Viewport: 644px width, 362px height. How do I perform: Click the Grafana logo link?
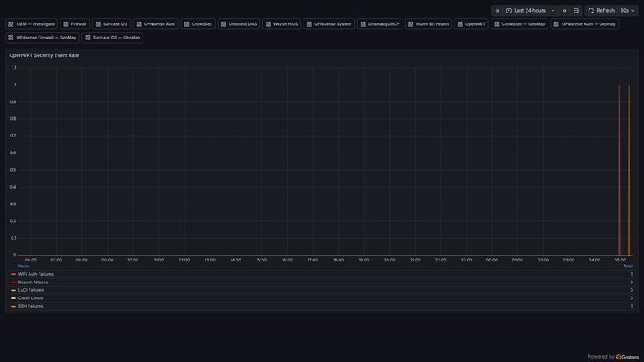(627, 357)
